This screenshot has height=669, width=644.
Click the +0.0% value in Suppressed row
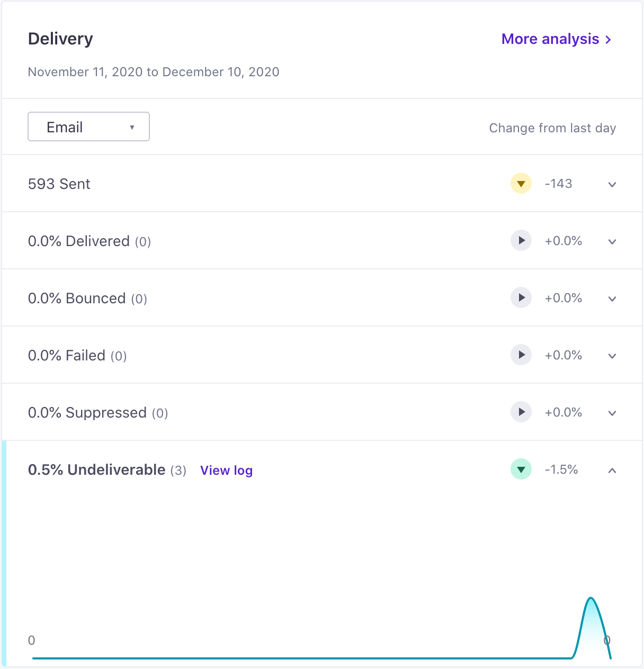click(563, 412)
